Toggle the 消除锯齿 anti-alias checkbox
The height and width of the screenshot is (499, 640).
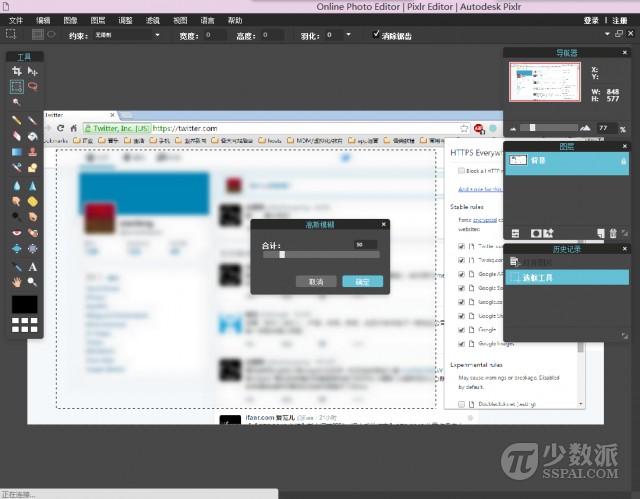point(376,34)
